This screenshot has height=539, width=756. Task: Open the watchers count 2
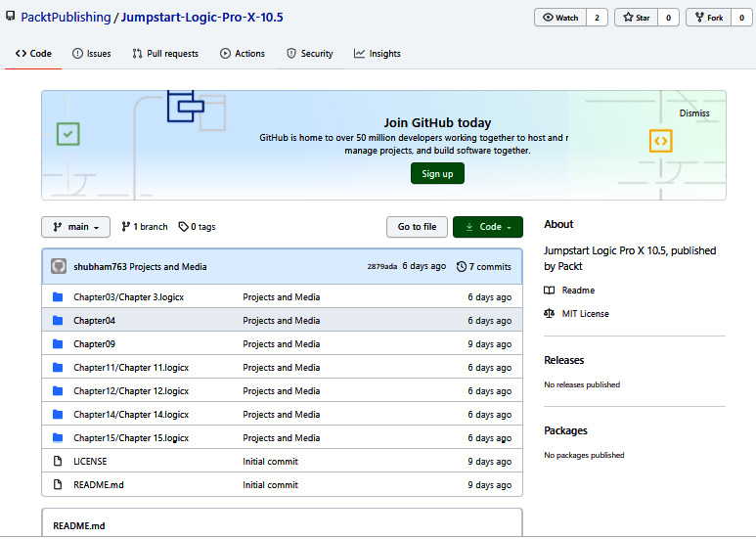tap(597, 18)
